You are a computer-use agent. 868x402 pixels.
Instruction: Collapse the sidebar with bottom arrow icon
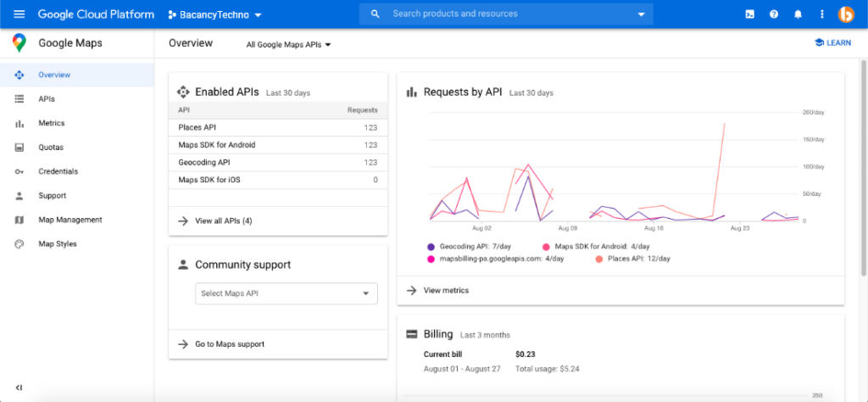(19, 387)
